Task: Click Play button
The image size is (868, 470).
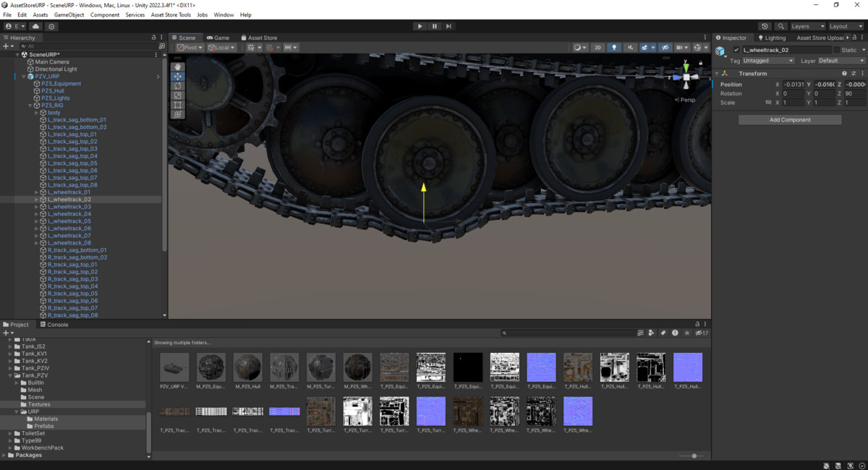Action: click(420, 26)
